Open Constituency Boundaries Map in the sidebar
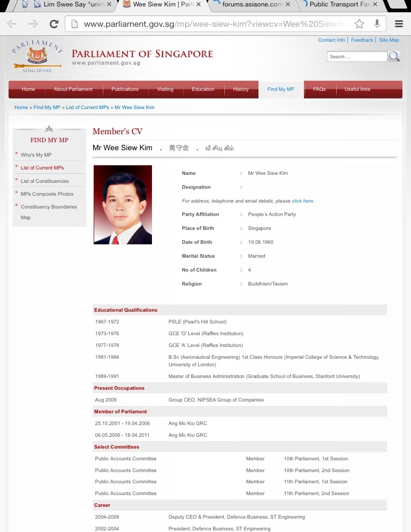Screen dimensions: 411x532 (49, 212)
